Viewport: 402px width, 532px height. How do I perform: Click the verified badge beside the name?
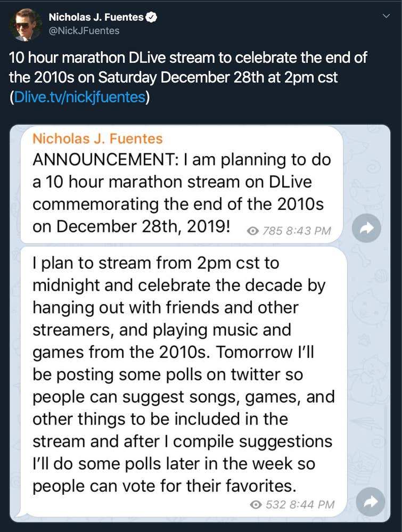(152, 17)
